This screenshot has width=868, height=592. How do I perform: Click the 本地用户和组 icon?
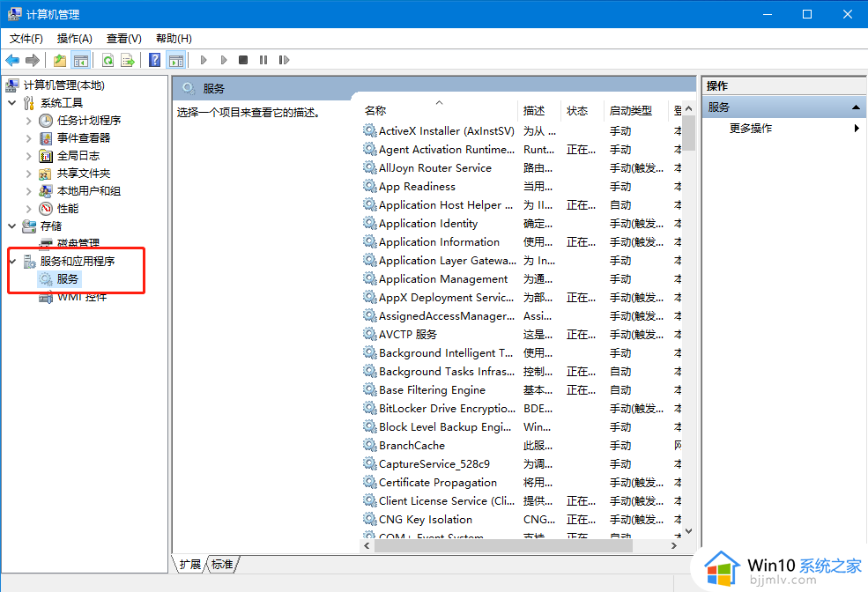click(x=46, y=191)
